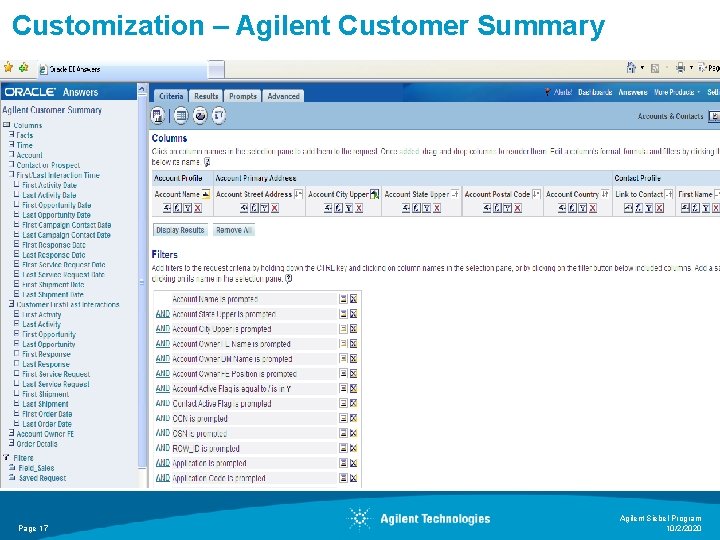Click the Oracle BI Answers browser tab

[x=122, y=69]
